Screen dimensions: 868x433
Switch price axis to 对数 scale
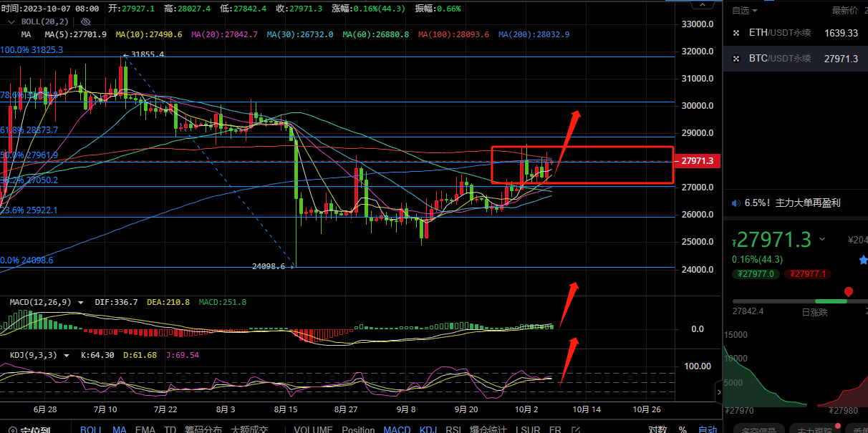(657, 430)
